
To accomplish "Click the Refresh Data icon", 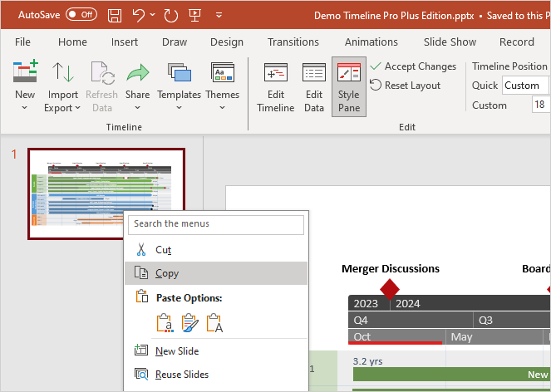I will coord(102,73).
